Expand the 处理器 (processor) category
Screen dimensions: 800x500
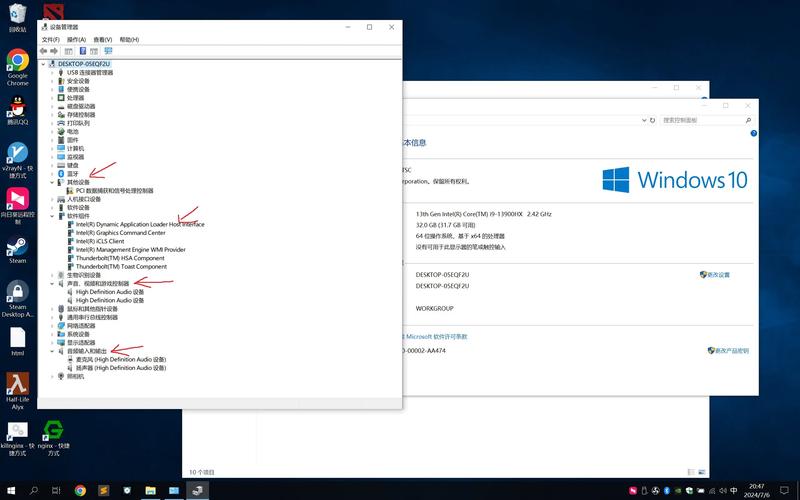52,97
